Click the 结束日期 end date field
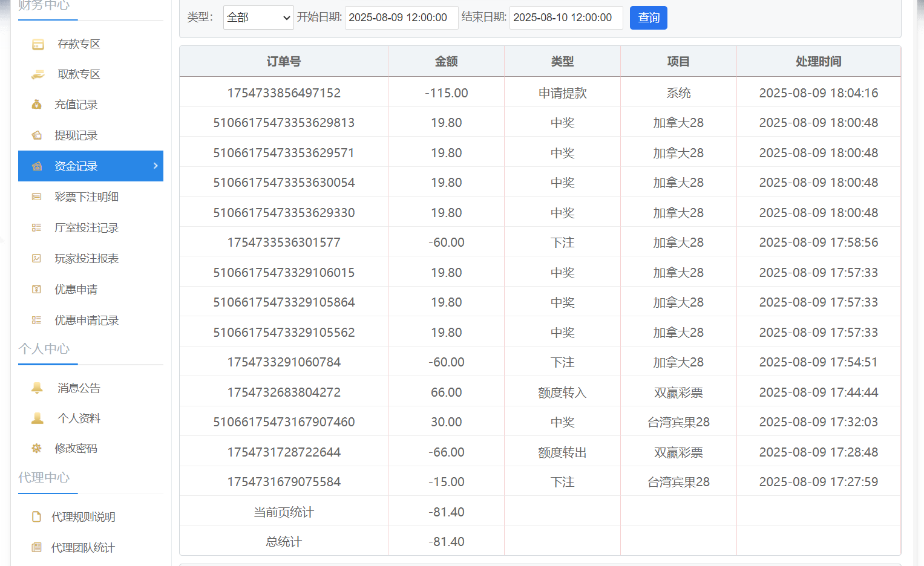Screen dimensions: 924x566 566,18
